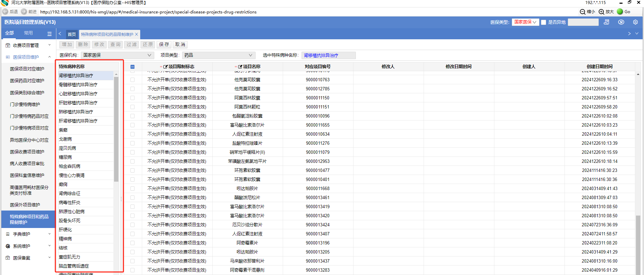
Task: Check the row for 包醛氧淀粉胶囊
Action: tap(132, 116)
